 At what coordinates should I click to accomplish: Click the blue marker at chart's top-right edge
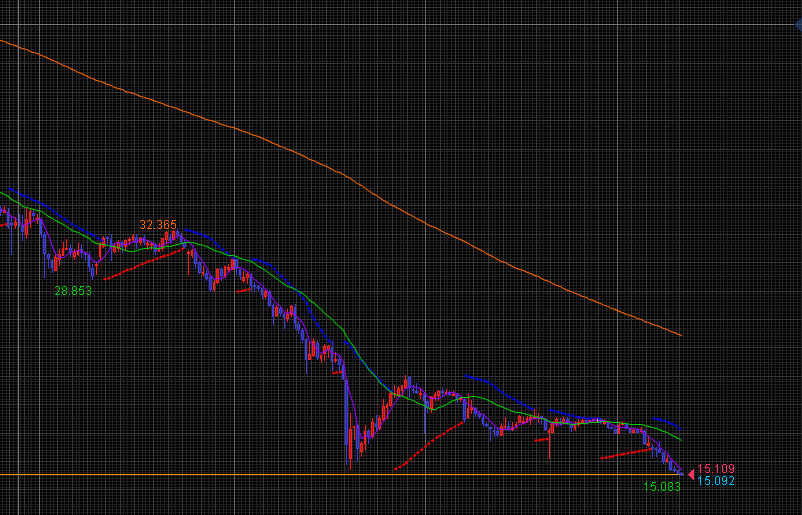pyautogui.click(x=799, y=24)
